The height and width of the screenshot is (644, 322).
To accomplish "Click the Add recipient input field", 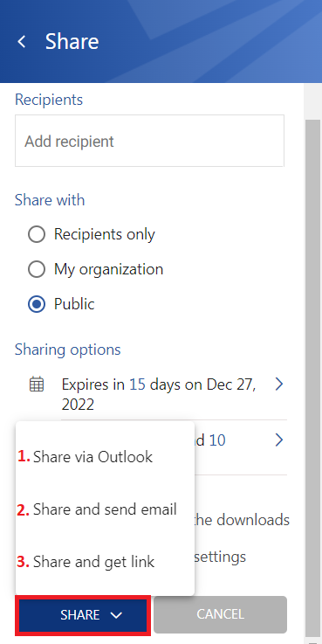I will 149,141.
